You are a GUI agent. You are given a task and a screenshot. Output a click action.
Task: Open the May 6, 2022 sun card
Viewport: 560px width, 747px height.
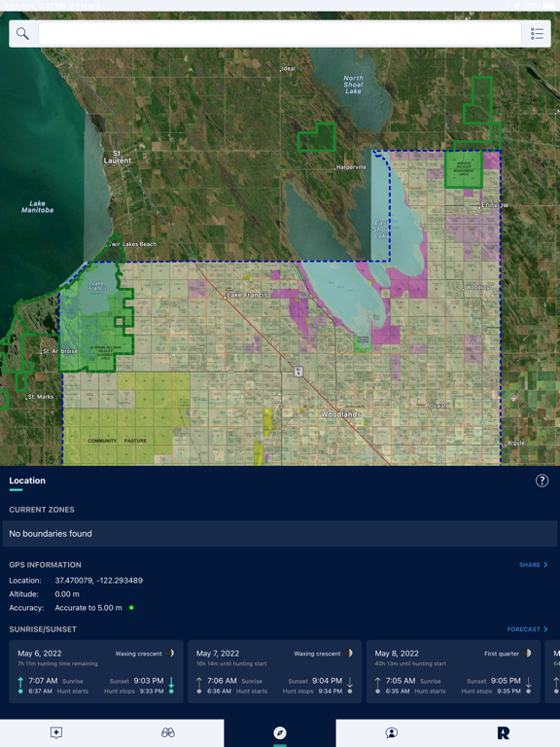(95, 671)
